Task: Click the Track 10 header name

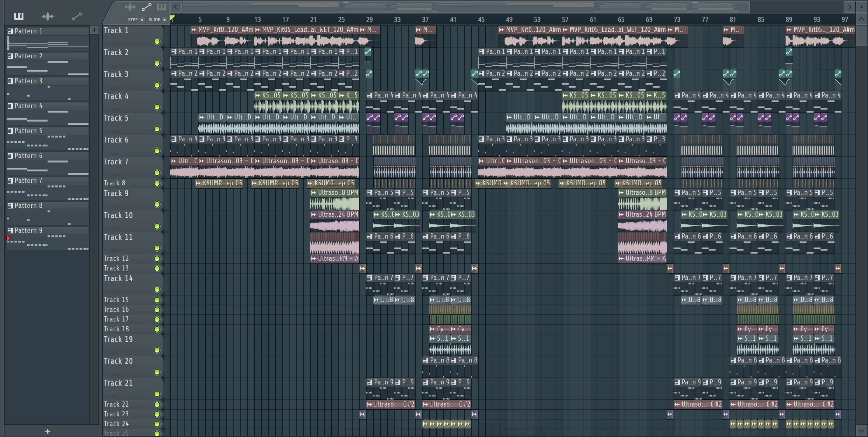Action: [x=118, y=215]
